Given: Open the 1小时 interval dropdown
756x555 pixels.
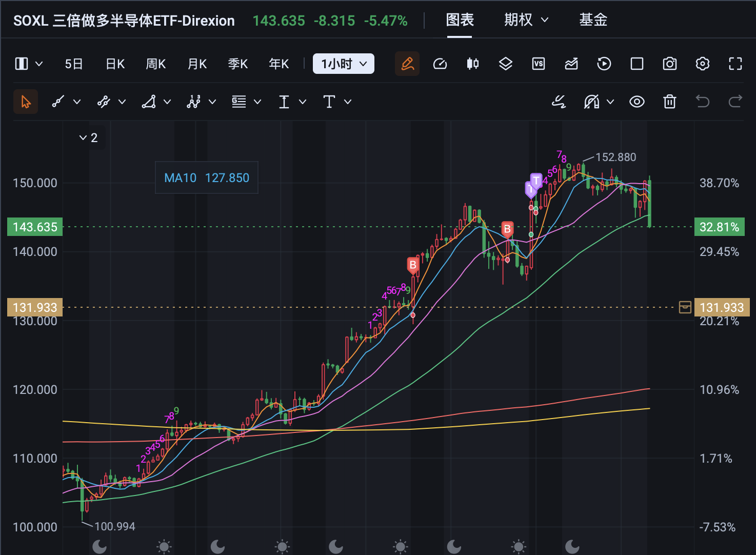Looking at the screenshot, I should tap(344, 64).
